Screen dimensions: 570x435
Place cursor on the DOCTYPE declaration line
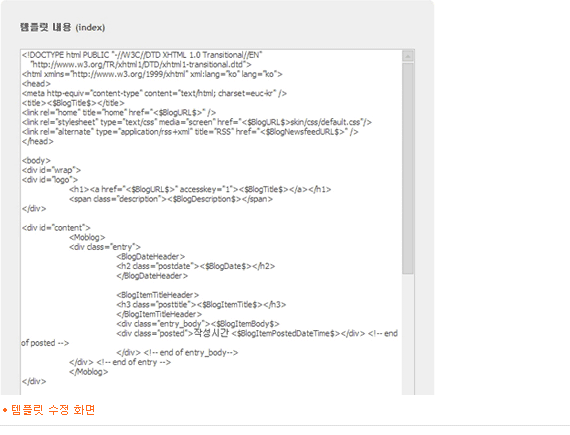[142, 55]
